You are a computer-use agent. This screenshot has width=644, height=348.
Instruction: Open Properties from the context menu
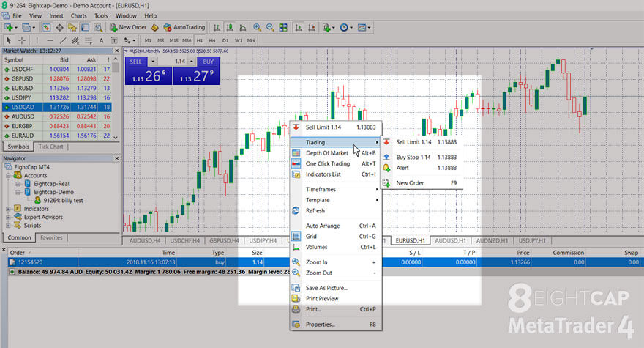pyautogui.click(x=336, y=325)
